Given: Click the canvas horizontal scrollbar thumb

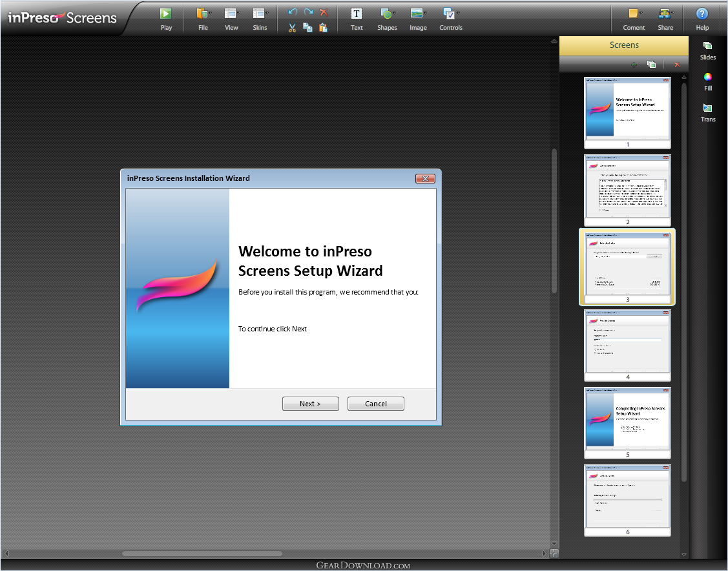Looking at the screenshot, I should (x=202, y=554).
